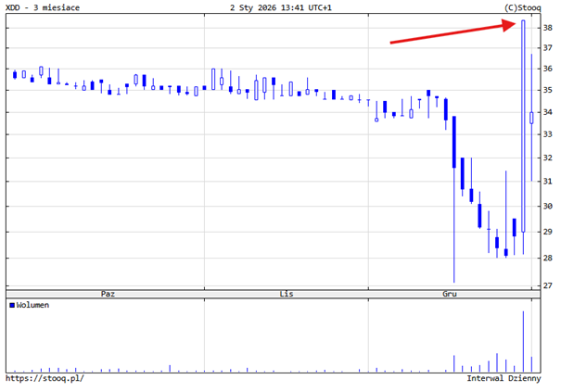Click the 27 price axis label
Image resolution: width=561 pixels, height=392 pixels.
coord(548,285)
